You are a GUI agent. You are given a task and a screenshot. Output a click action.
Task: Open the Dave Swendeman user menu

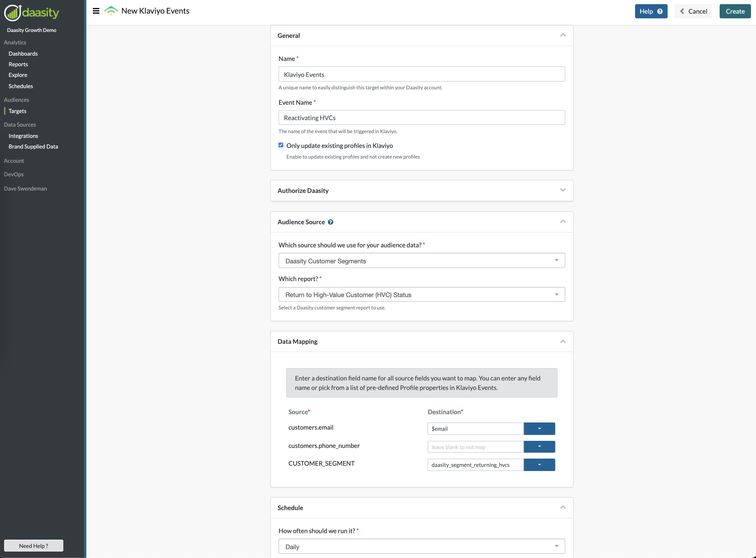(25, 188)
